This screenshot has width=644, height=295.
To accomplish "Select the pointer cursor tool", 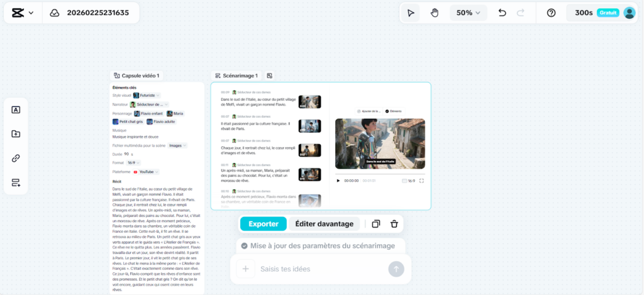I will coord(411,13).
